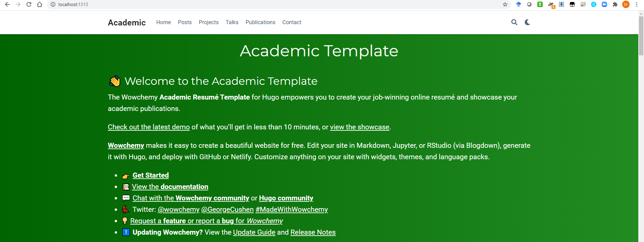The image size is (644, 242).
Task: Open the Contact nav item
Action: 292,22
